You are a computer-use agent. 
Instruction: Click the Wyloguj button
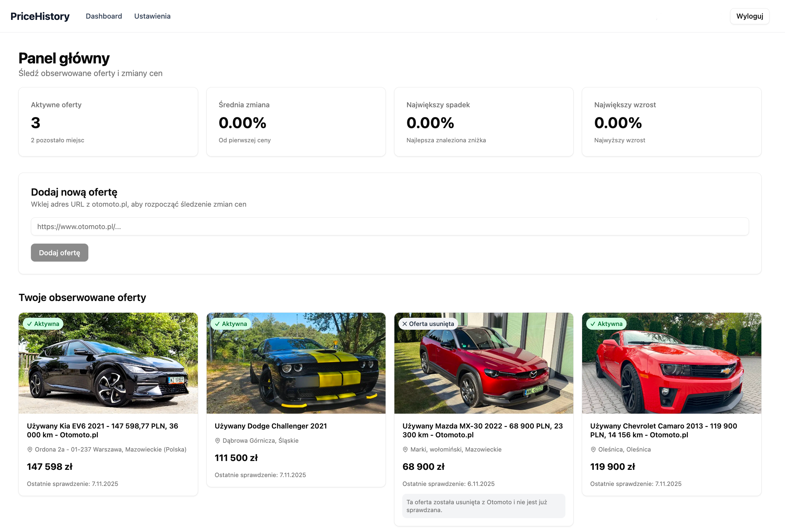tap(749, 16)
